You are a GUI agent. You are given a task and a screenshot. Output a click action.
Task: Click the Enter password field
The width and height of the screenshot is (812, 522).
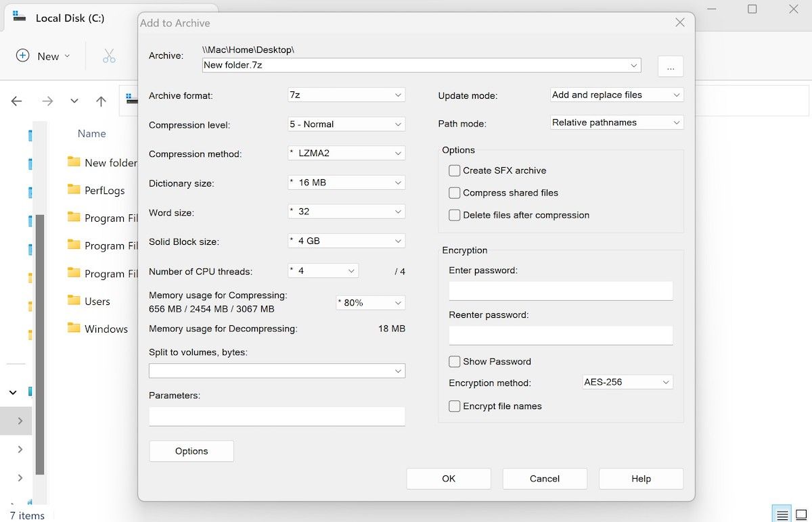(x=560, y=291)
